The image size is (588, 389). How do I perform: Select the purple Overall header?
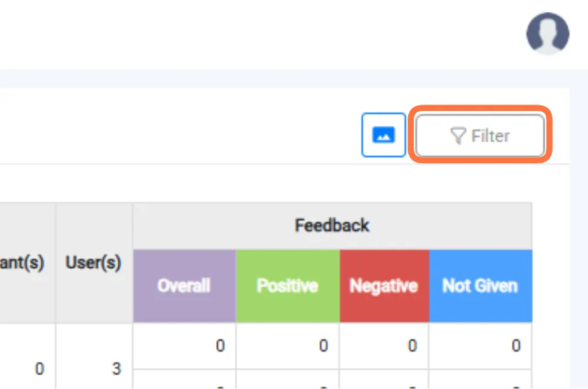coord(185,285)
